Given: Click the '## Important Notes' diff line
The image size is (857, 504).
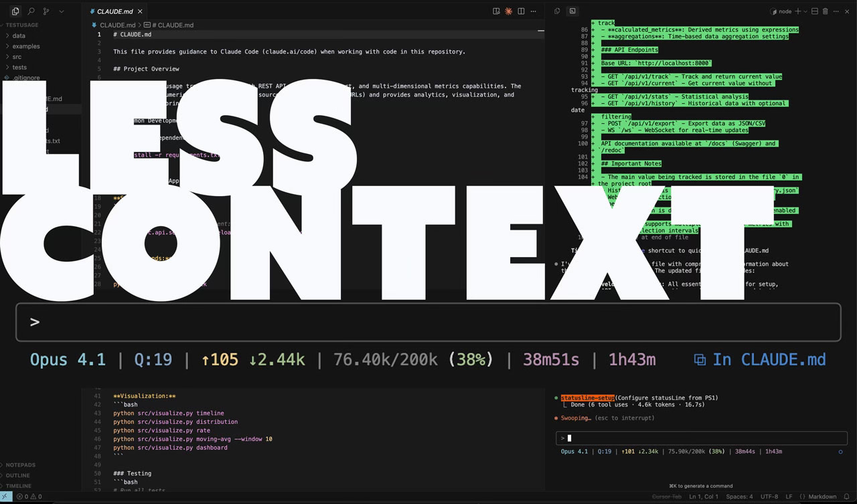Looking at the screenshot, I should click(631, 163).
